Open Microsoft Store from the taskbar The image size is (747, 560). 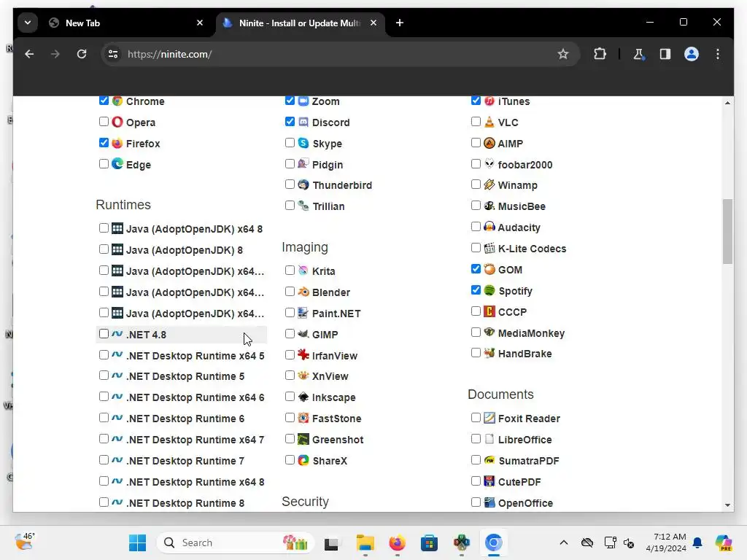[429, 542]
